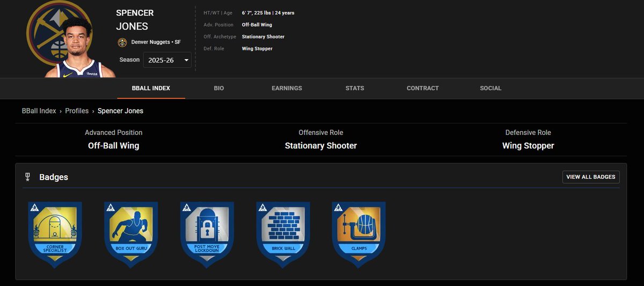Click the header 'Stationary Shooter' archetype value
Screen dimensions: 644x286
pos(263,37)
